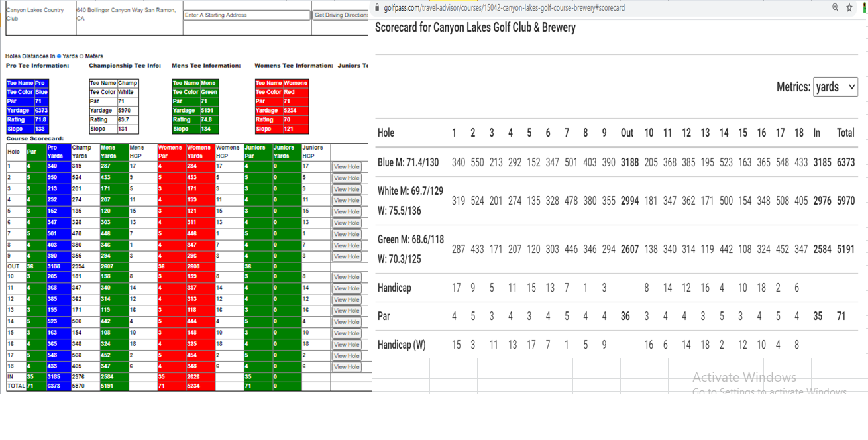The height and width of the screenshot is (440, 868).
Task: Click the 'Holes Distances In' label
Action: coord(30,56)
